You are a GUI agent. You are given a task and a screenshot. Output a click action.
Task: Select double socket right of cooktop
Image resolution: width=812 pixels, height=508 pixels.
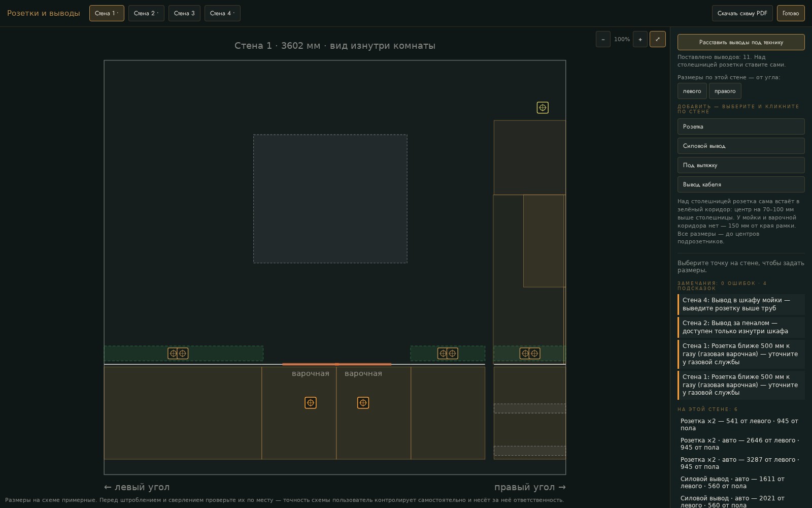448,353
